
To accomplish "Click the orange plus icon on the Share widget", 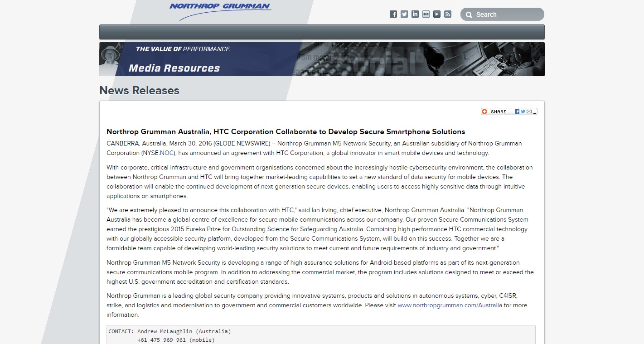I will [485, 111].
